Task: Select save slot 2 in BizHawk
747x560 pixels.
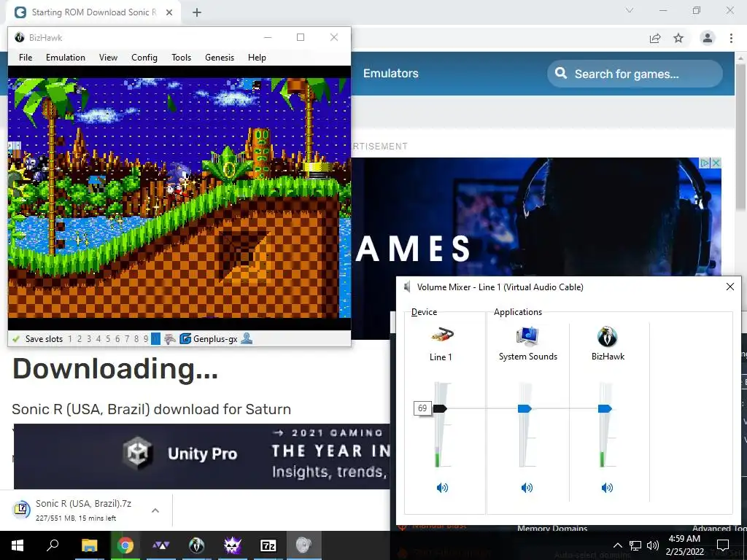Action: (80, 339)
